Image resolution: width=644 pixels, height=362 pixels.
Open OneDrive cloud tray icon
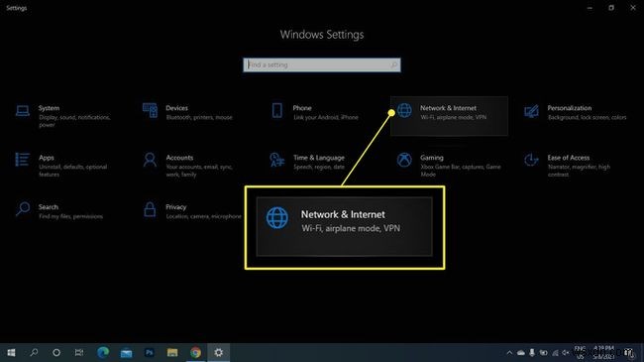point(521,352)
